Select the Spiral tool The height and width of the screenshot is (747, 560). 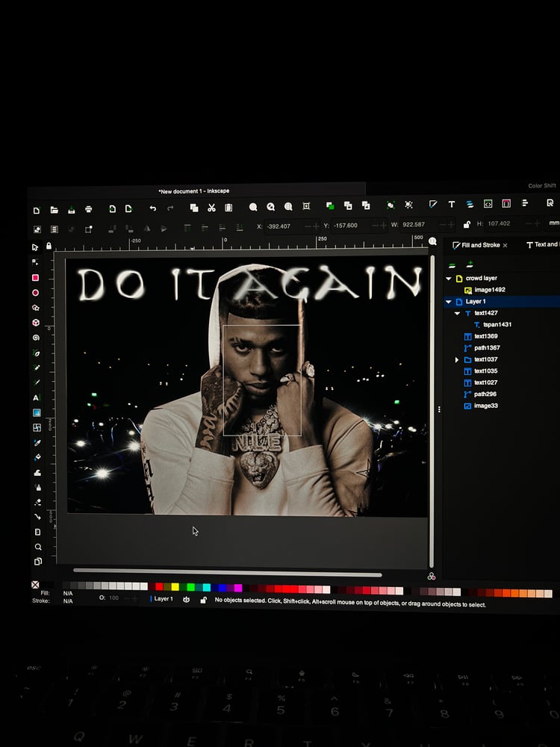point(36,338)
